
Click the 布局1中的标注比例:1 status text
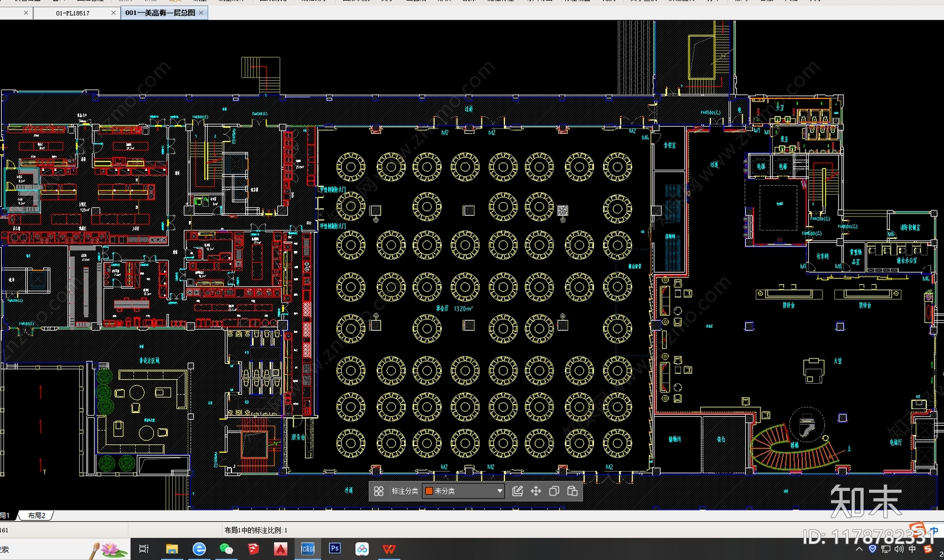256,531
